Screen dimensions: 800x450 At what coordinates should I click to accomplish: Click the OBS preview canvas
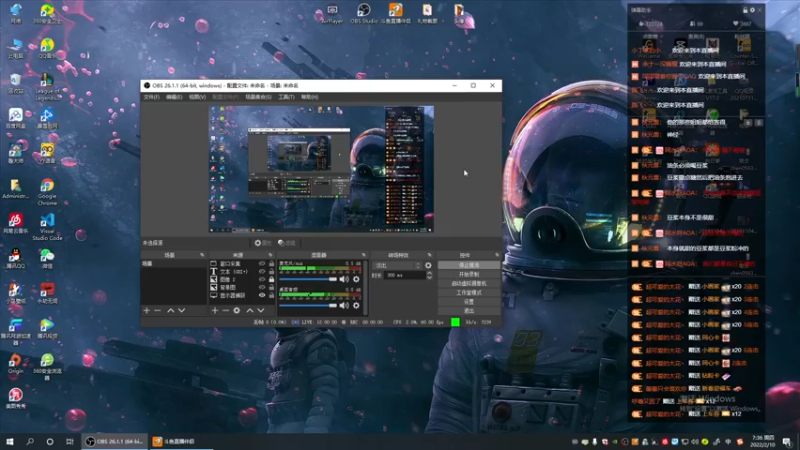pyautogui.click(x=321, y=169)
